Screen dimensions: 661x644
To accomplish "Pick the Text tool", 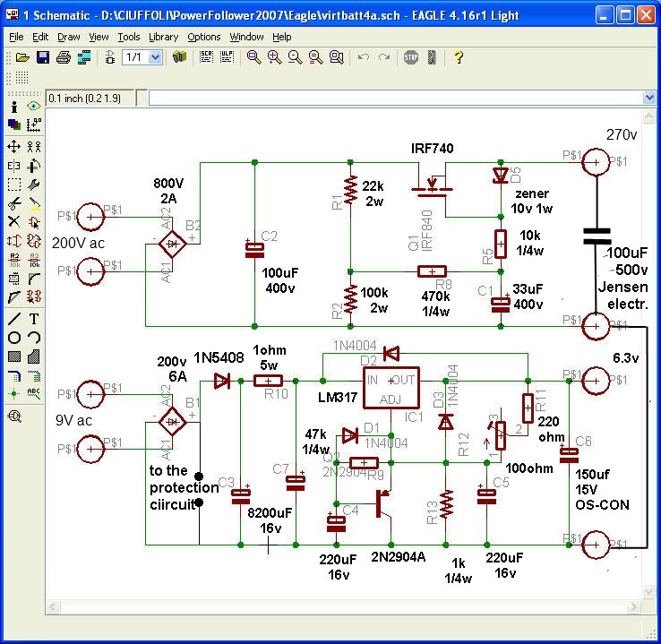I will [34, 319].
